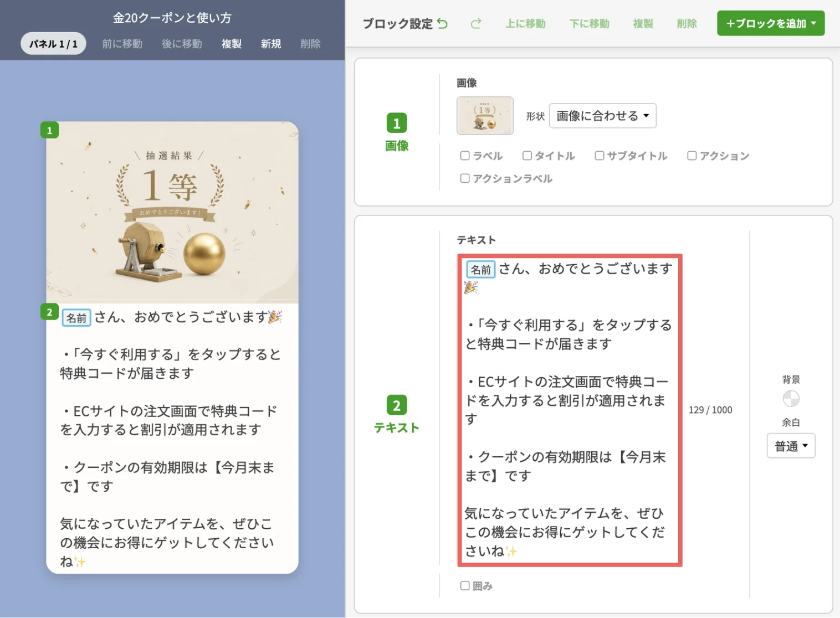Click the 129 / 1000 character counter
The height and width of the screenshot is (618, 840).
coord(710,410)
